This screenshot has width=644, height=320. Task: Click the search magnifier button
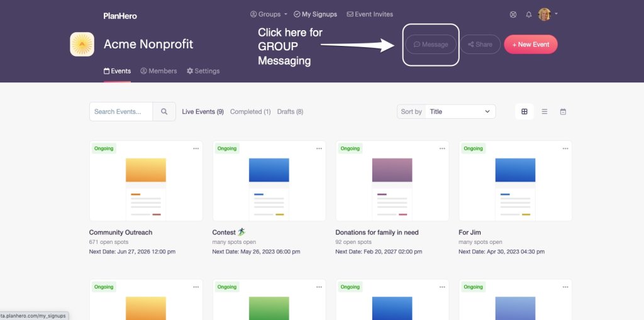tap(164, 112)
